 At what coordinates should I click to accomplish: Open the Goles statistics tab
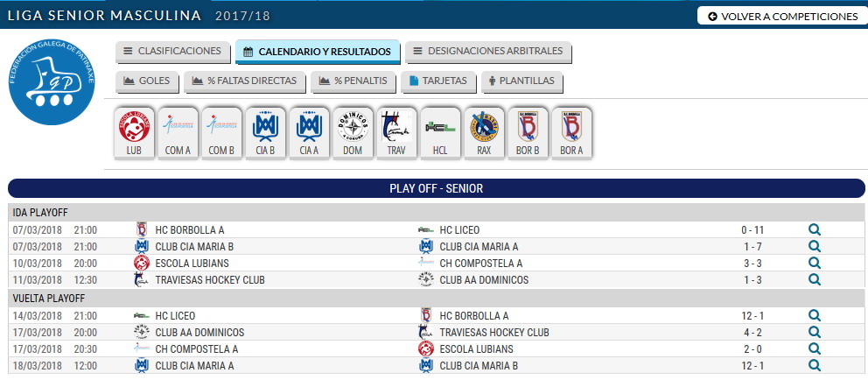[x=147, y=81]
